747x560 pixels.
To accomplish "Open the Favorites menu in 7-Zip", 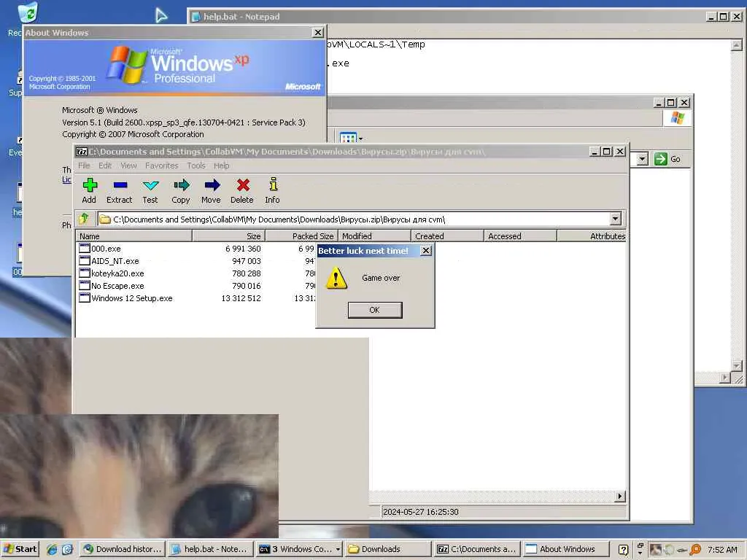I will pyautogui.click(x=161, y=166).
